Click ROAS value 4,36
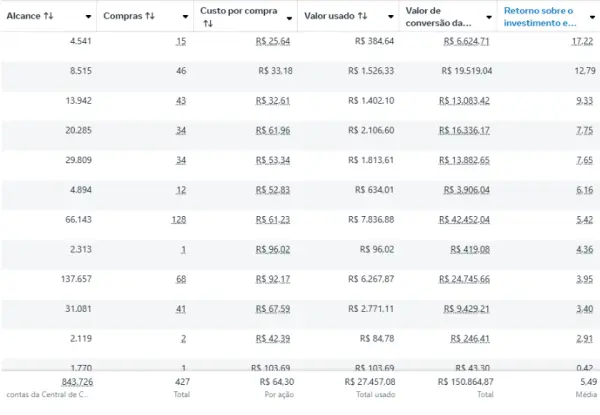Viewport: 600px width, 415px height. 585,250
